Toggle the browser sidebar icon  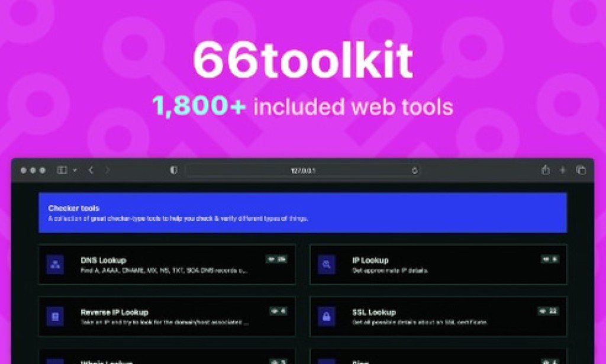tap(62, 170)
